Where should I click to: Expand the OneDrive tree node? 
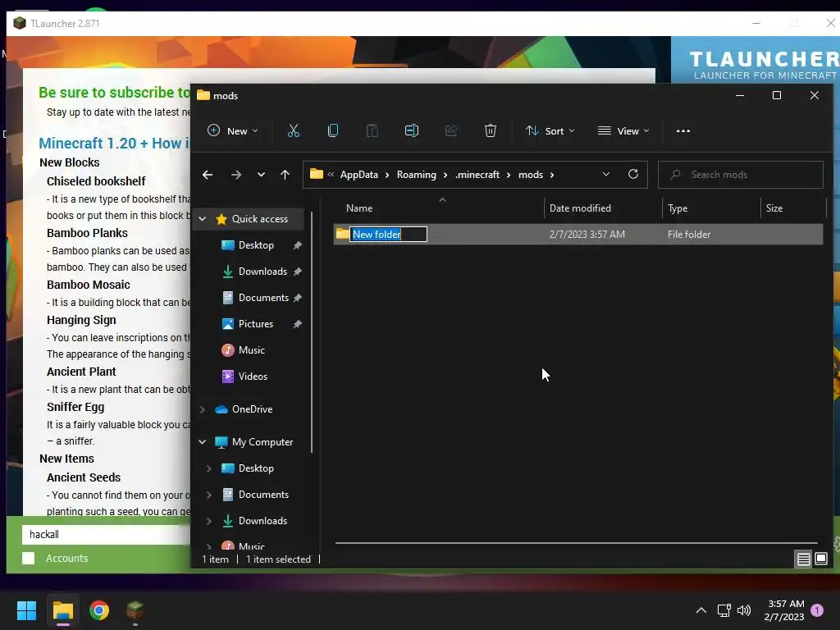tap(203, 409)
